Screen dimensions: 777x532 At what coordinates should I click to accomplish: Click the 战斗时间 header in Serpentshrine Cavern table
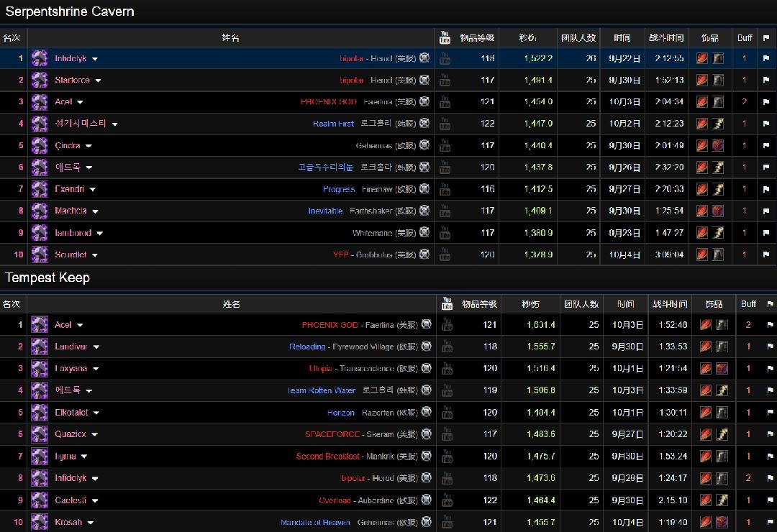pos(666,37)
